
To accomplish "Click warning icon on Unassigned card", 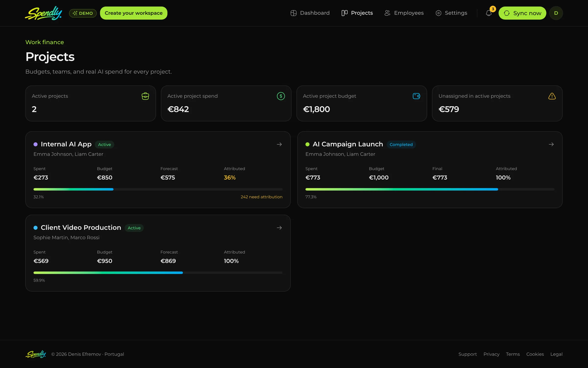I will [552, 96].
